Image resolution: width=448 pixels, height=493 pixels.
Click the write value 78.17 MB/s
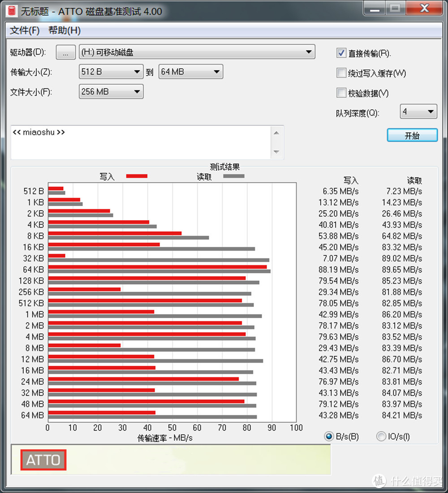coord(339,326)
